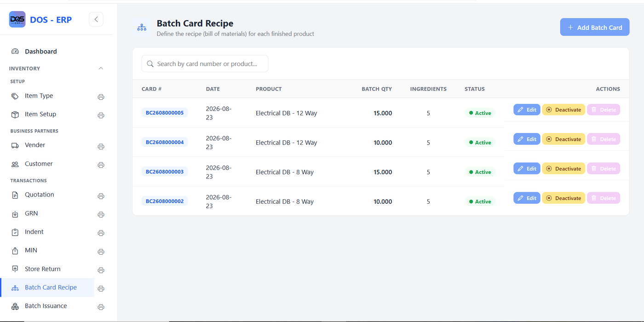Click card number BC2608000005
Screen dimensions: 644x322
click(165, 113)
